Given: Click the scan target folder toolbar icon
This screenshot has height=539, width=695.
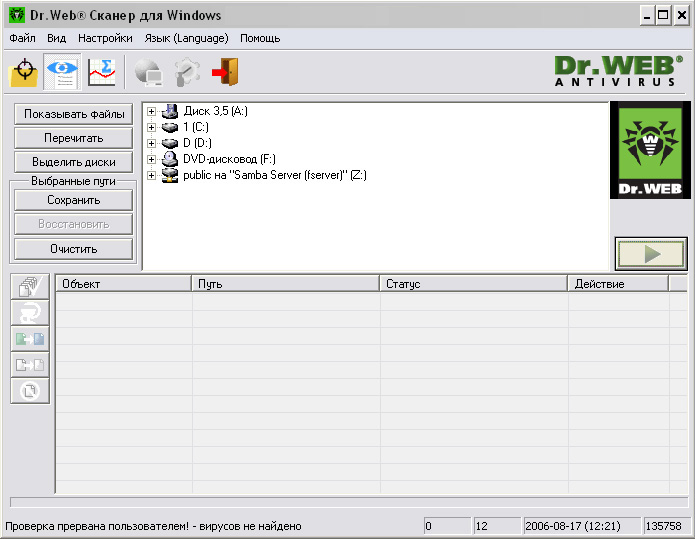Looking at the screenshot, I should coord(24,72).
